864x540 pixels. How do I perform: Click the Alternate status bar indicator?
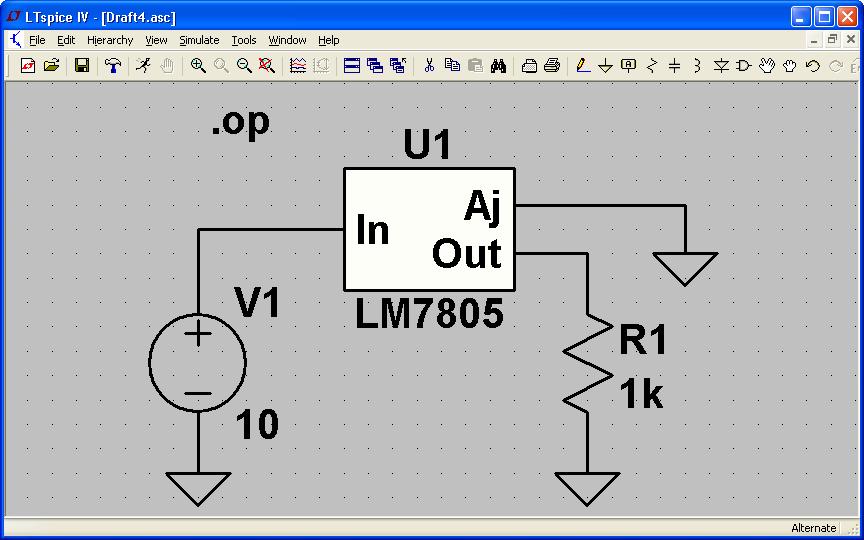[x=813, y=528]
